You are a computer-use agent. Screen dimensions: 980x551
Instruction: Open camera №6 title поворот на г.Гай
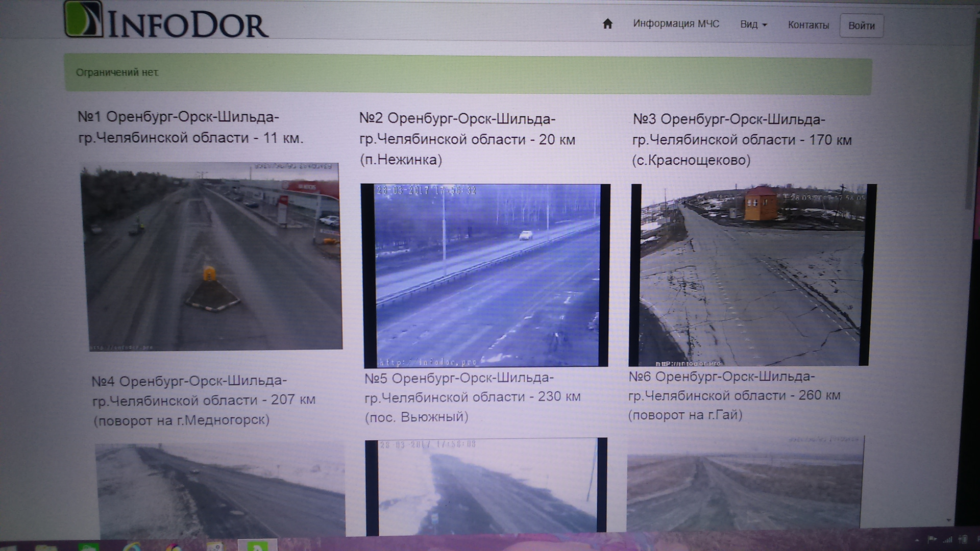pyautogui.click(x=734, y=396)
